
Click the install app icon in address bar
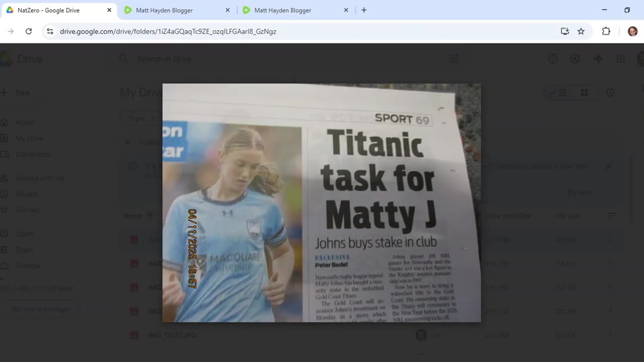[x=565, y=31]
